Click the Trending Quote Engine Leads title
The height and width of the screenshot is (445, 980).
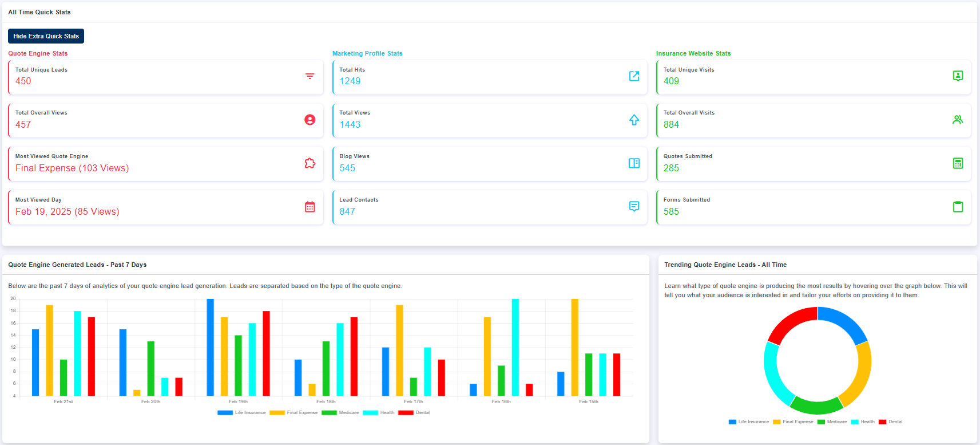click(x=725, y=265)
